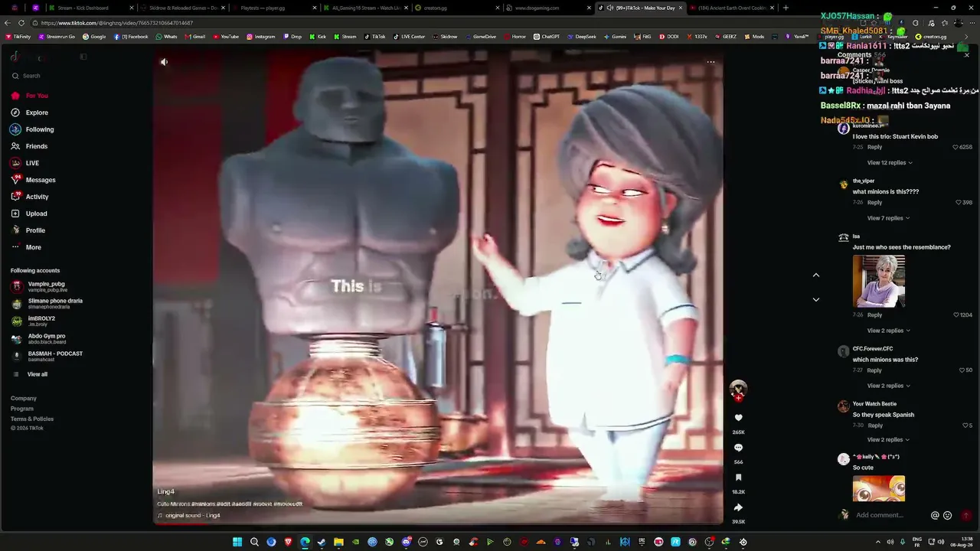Image resolution: width=980 pixels, height=551 pixels.
Task: Open the Terms & Policies footer link
Action: tap(32, 419)
